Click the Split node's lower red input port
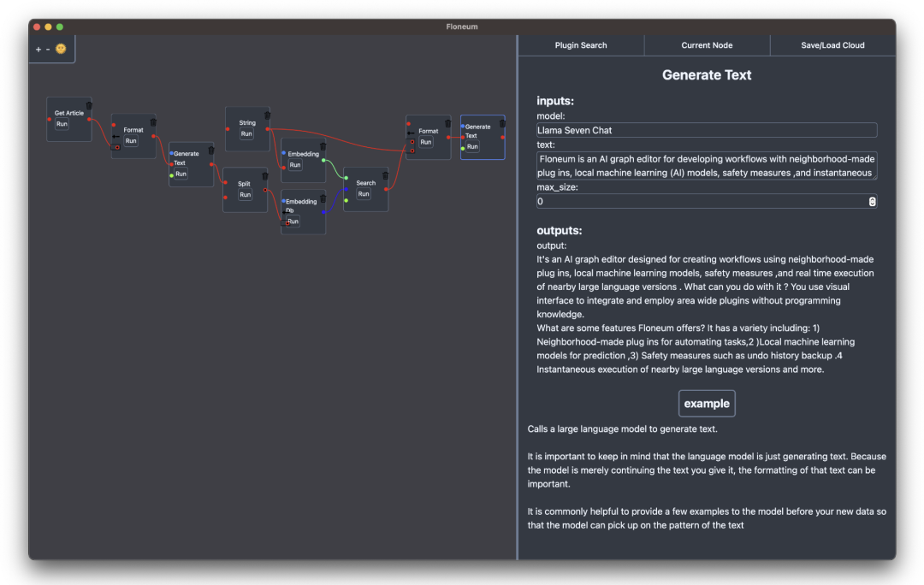Screen dimensions: 924x585 pyautogui.click(x=226, y=198)
